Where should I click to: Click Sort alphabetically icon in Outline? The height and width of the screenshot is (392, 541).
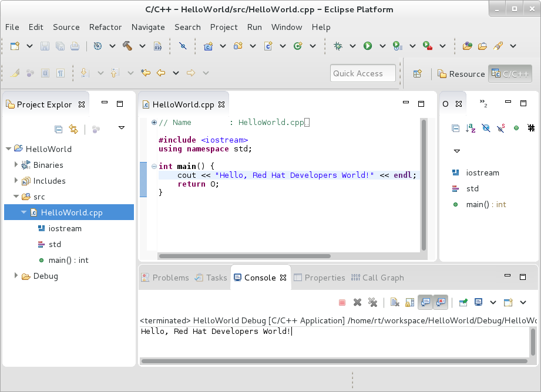coord(471,129)
